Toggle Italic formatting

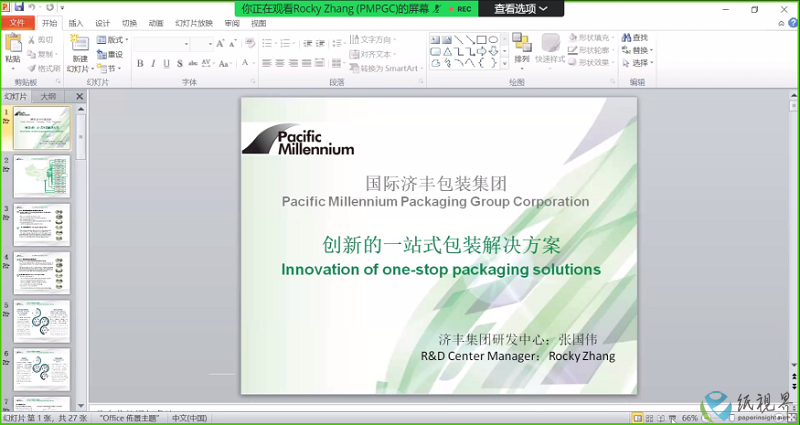point(153,64)
